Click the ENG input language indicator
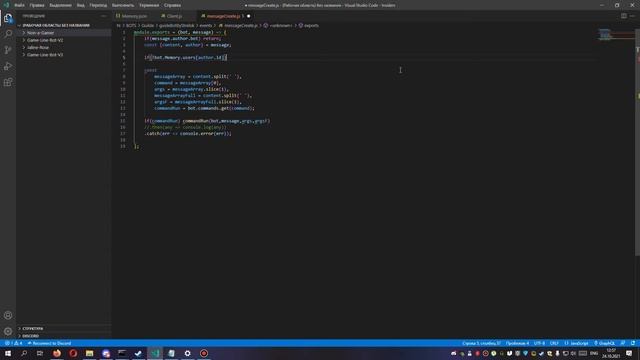This screenshot has width=640, height=360. tap(594, 353)
